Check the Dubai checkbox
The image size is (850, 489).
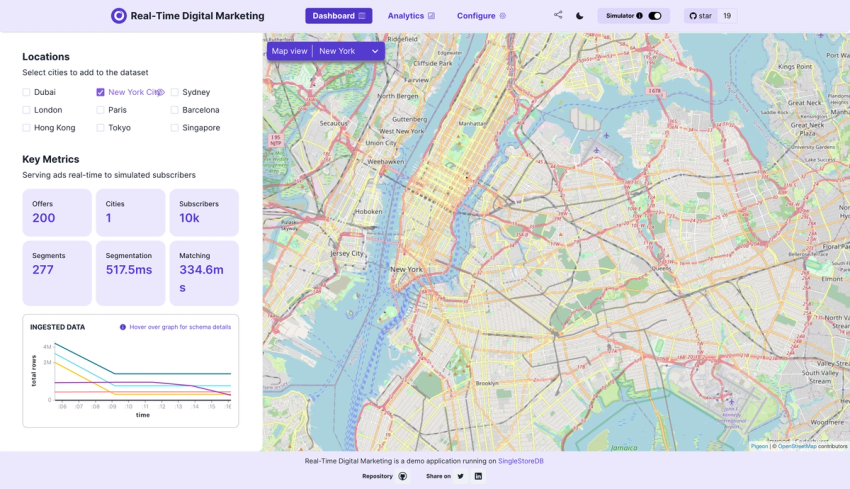tap(26, 92)
